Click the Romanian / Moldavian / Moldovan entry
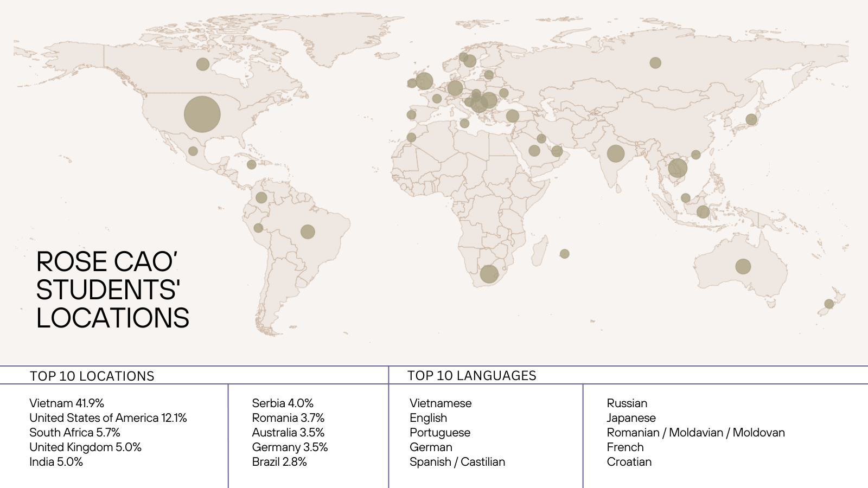This screenshot has width=868, height=488. [695, 432]
